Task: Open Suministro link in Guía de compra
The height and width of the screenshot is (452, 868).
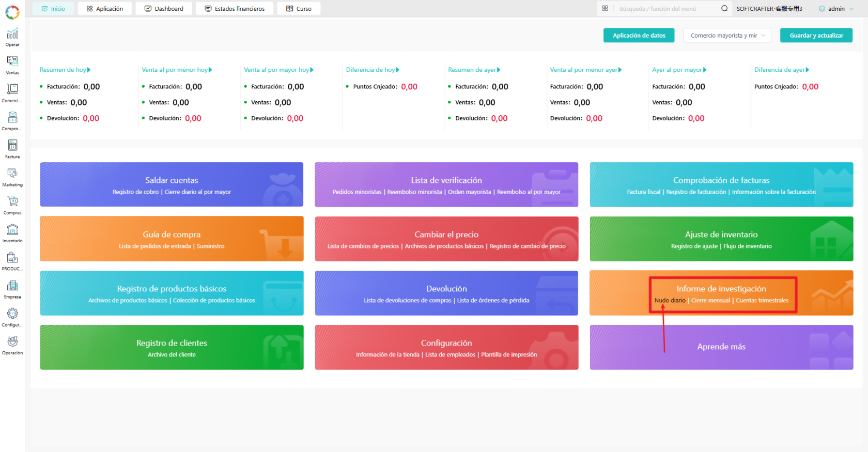Action: coord(210,246)
